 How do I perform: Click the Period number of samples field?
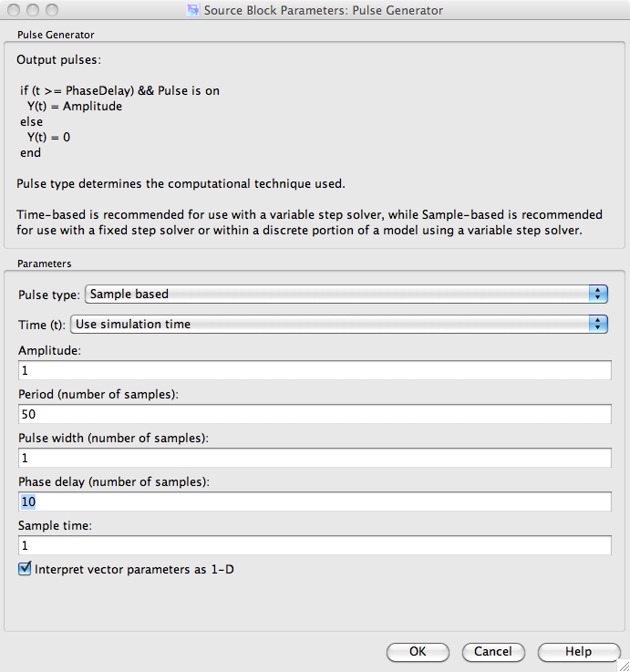pos(315,414)
